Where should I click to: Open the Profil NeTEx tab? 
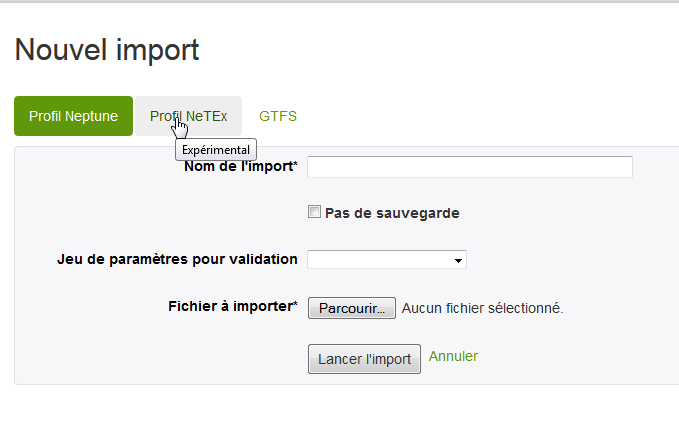click(x=189, y=116)
